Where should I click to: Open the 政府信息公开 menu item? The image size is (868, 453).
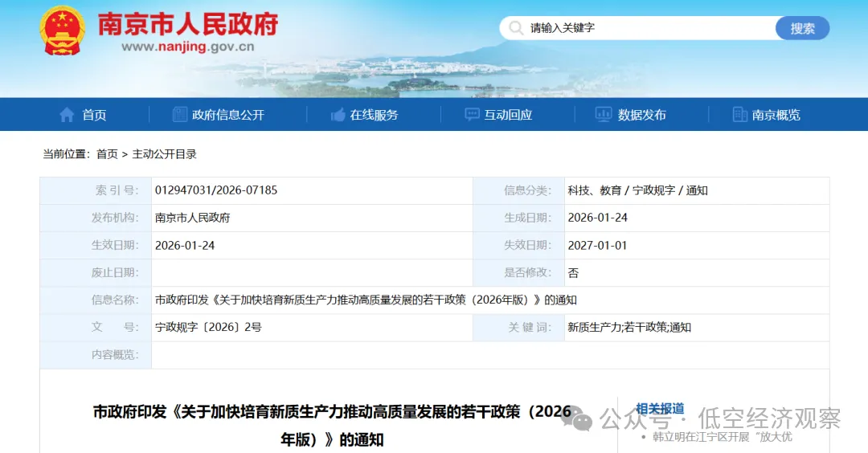[x=228, y=115]
